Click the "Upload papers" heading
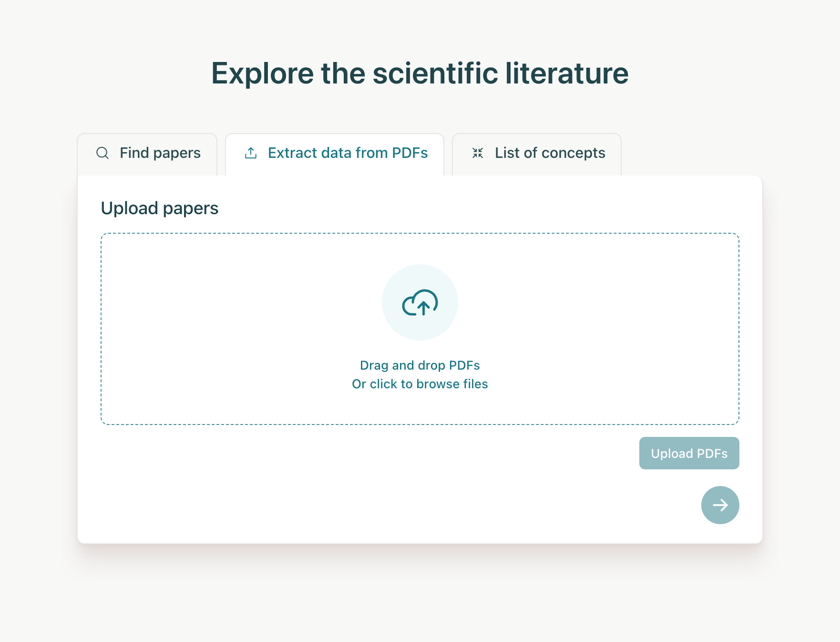The height and width of the screenshot is (642, 840). pyautogui.click(x=160, y=208)
